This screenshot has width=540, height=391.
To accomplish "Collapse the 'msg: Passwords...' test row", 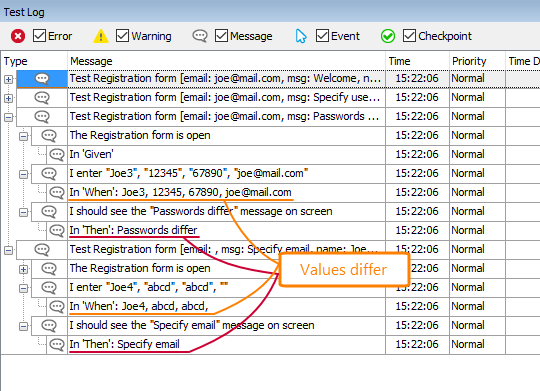I will (x=9, y=117).
